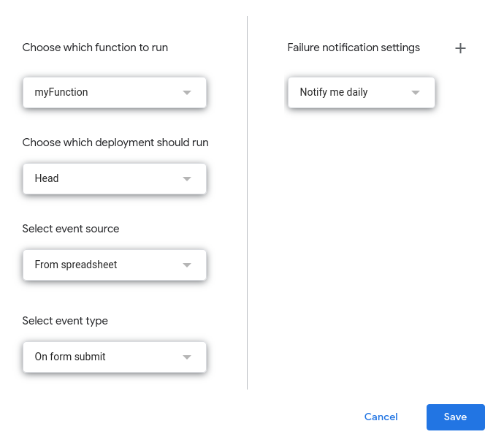Click the 'Select event type' label

65,321
